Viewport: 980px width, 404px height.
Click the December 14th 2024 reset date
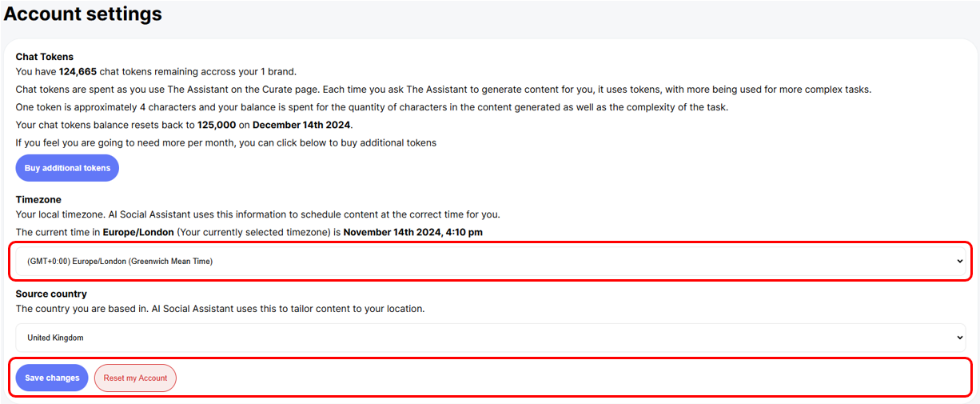click(302, 125)
